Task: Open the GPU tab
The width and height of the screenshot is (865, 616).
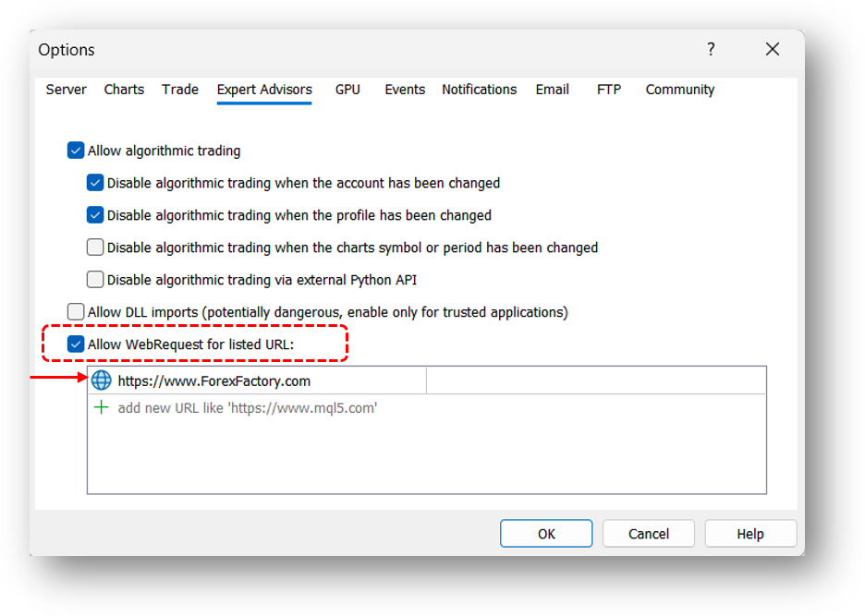Action: [x=347, y=90]
